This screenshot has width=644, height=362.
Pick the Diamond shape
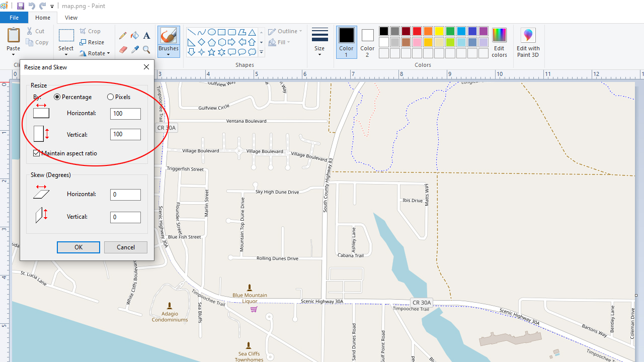tap(202, 42)
